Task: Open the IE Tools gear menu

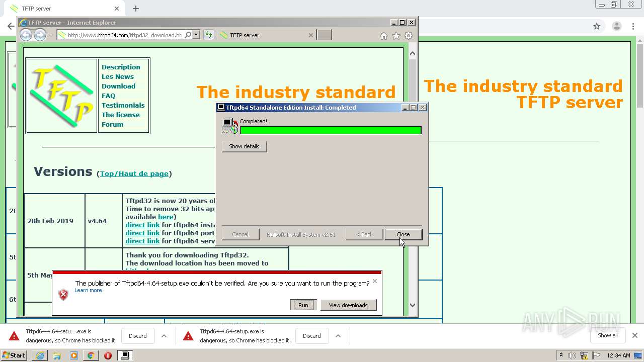Action: (x=409, y=36)
